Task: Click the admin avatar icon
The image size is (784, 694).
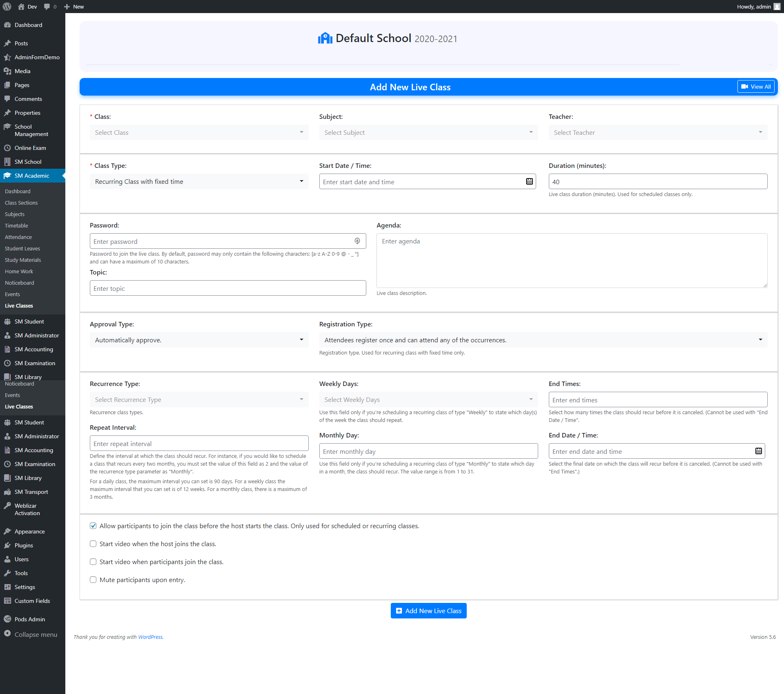Action: pyautogui.click(x=777, y=7)
